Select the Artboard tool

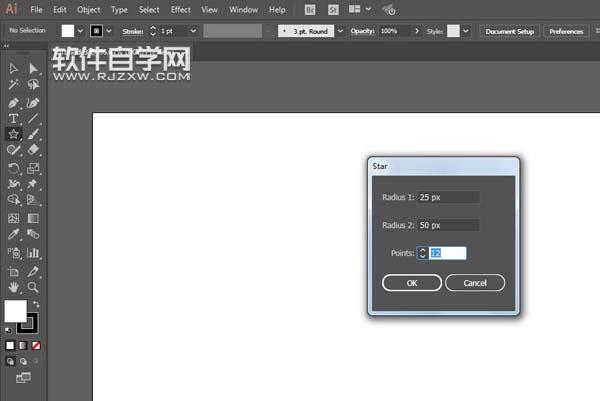click(x=13, y=272)
